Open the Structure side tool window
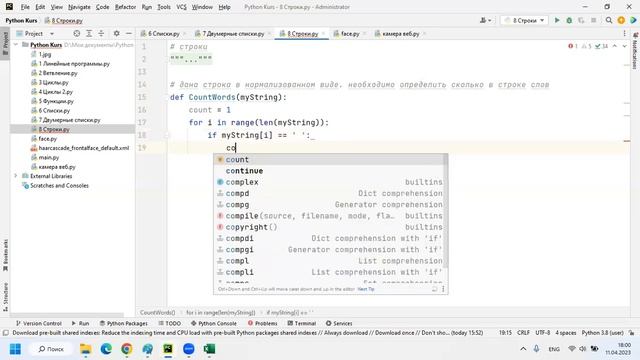The height and width of the screenshot is (360, 640). (x=5, y=297)
